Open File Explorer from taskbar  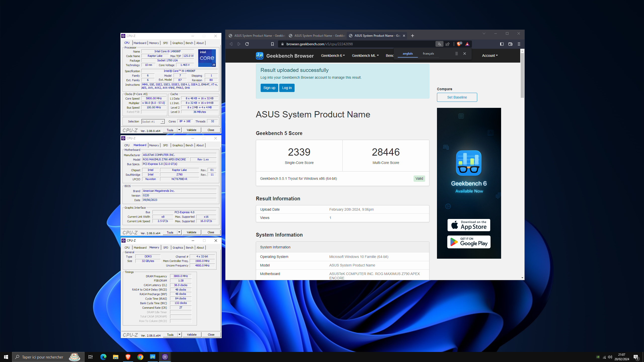tap(115, 357)
